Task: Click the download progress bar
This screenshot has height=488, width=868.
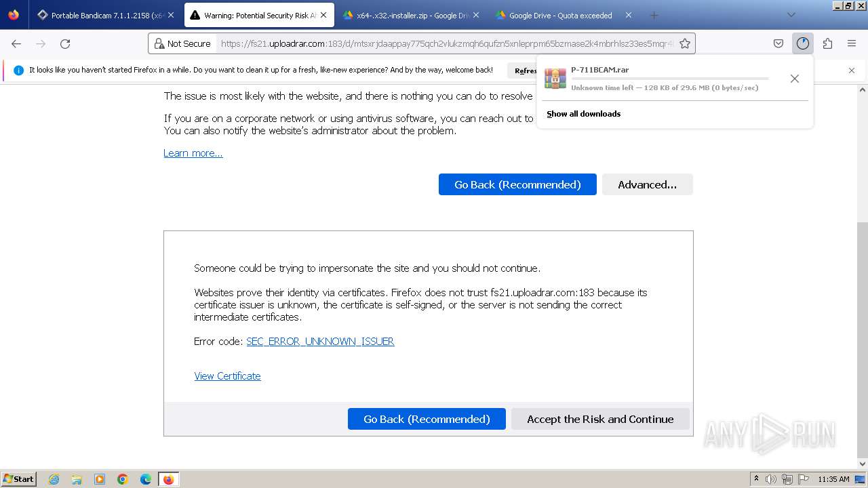Action: (x=670, y=79)
